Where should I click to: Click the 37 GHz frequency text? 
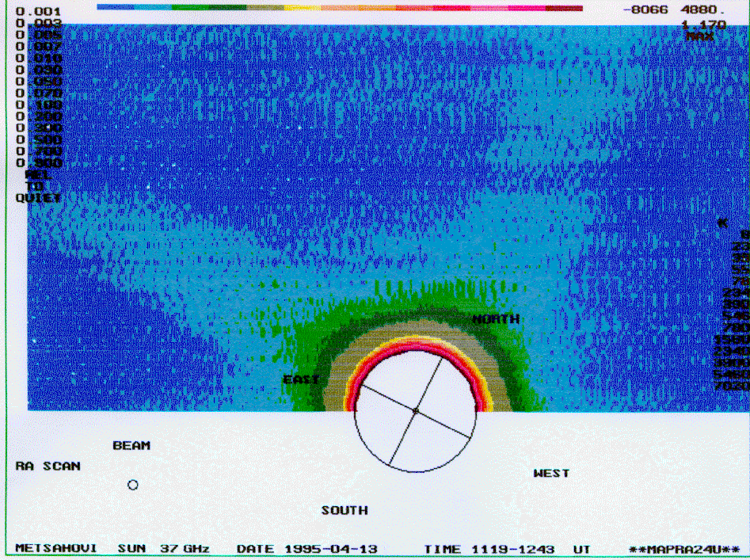[x=185, y=549]
